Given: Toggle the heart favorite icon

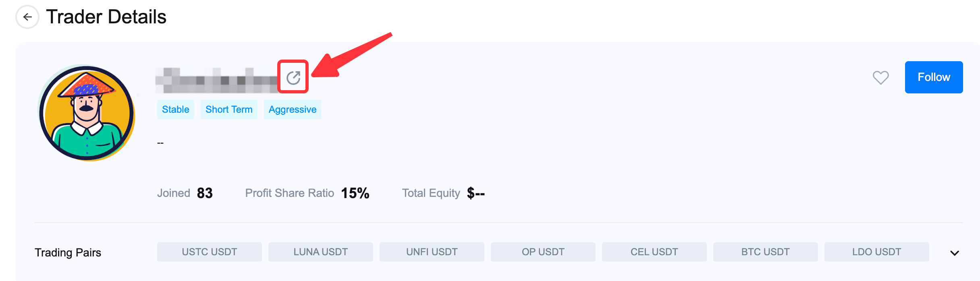Looking at the screenshot, I should tap(880, 77).
